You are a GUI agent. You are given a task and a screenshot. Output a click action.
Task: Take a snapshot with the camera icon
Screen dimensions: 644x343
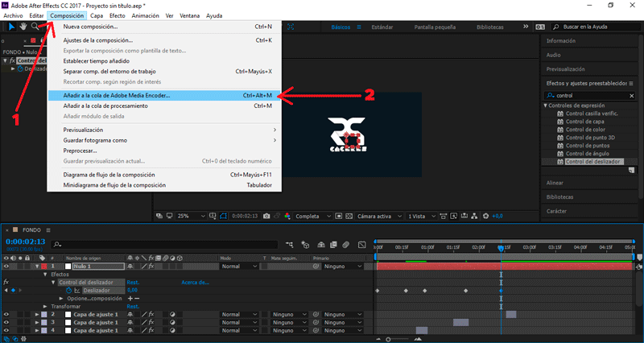tap(266, 216)
